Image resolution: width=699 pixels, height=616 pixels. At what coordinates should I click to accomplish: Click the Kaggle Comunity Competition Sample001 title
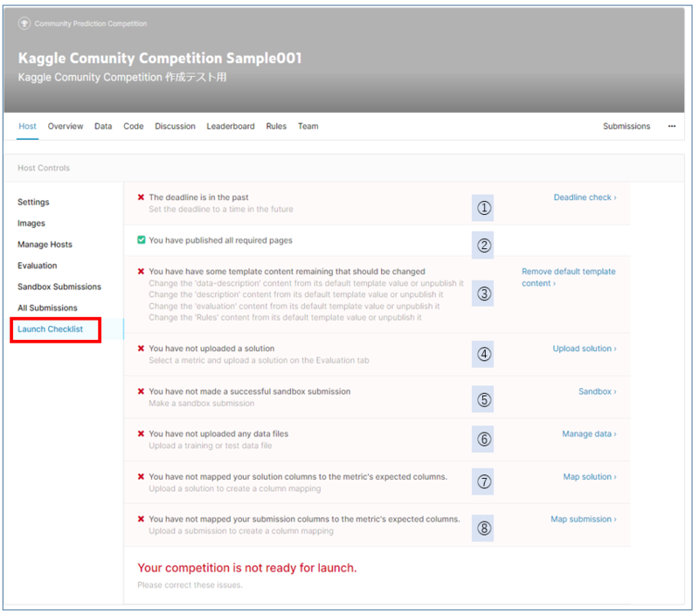click(x=160, y=58)
